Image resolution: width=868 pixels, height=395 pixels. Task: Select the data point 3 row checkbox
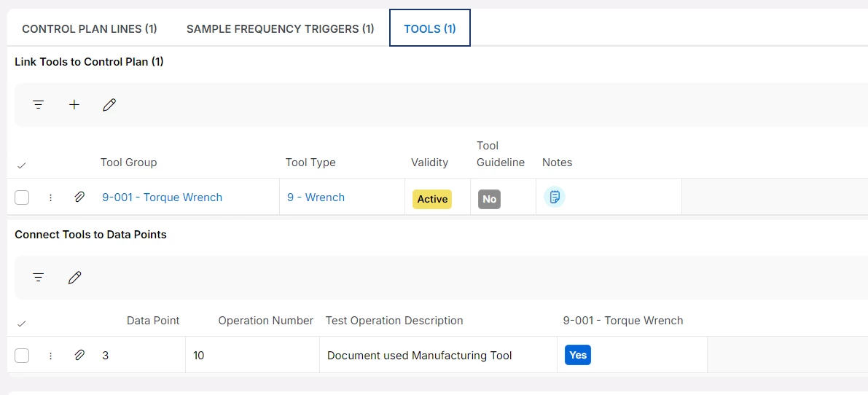(x=22, y=356)
